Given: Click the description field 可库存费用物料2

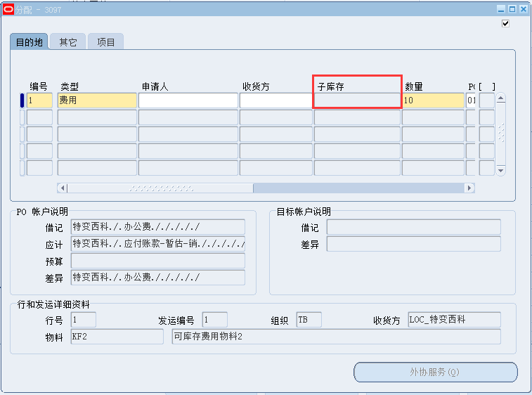Looking at the screenshot, I should (x=336, y=336).
